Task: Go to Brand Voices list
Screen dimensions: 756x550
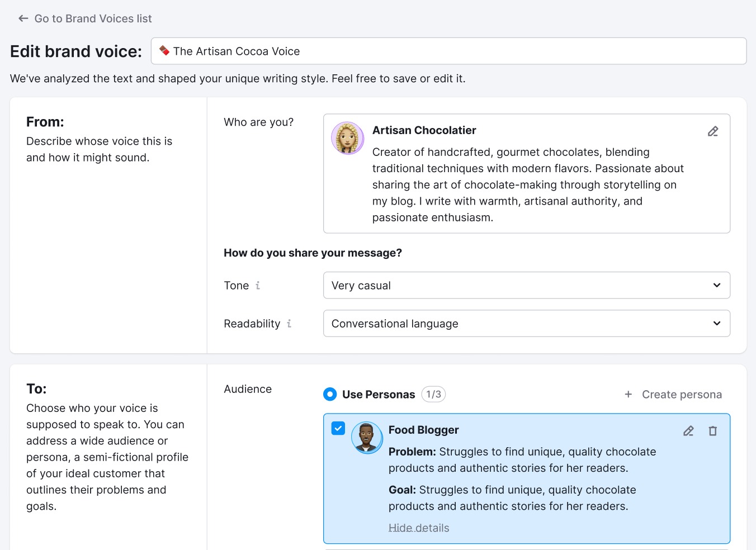Action: [x=93, y=18]
